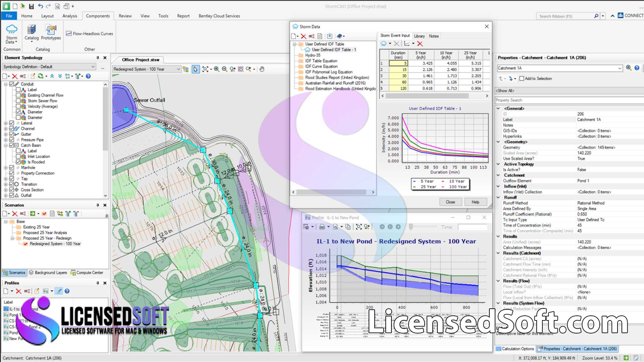Select the Analysis menu tab

pos(69,16)
